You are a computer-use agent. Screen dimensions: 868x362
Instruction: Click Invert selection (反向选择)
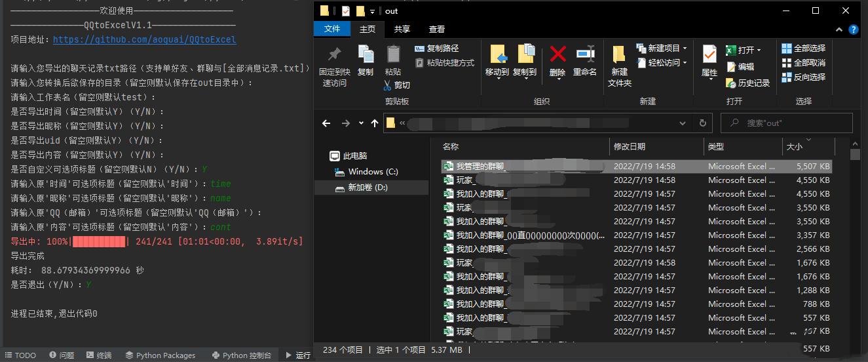coord(804,77)
